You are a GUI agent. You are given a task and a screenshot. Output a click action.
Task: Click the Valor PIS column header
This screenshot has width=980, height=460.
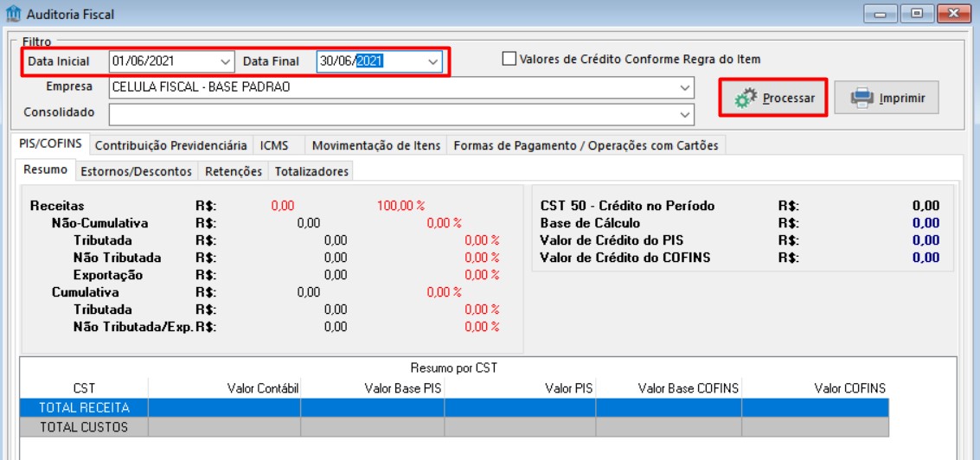[x=520, y=388]
